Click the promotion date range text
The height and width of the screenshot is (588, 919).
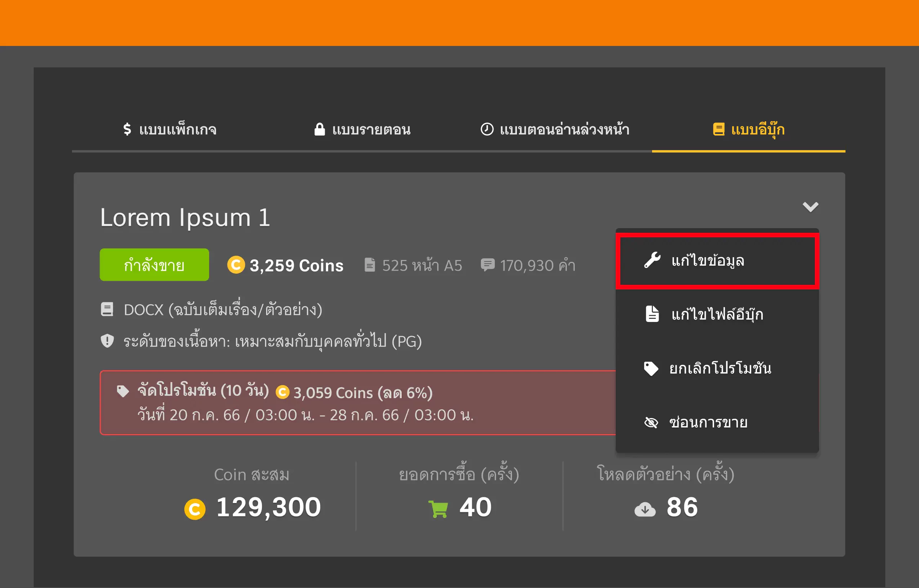[x=306, y=415]
